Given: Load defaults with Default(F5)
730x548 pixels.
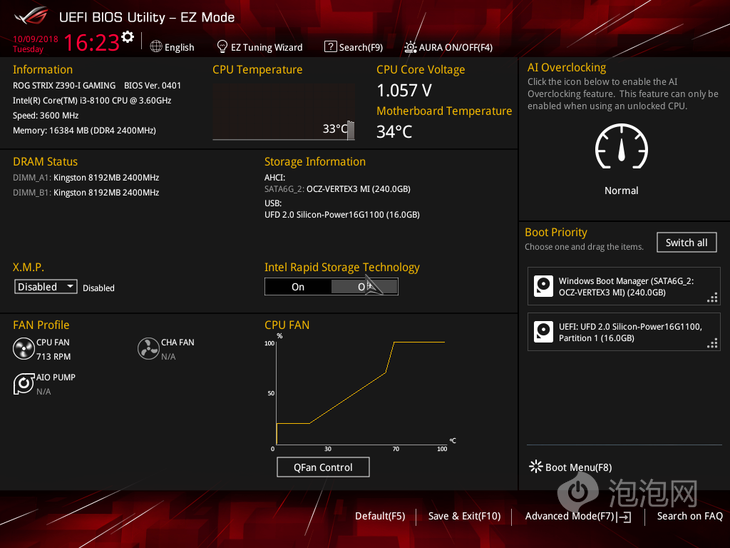Looking at the screenshot, I should tap(380, 516).
